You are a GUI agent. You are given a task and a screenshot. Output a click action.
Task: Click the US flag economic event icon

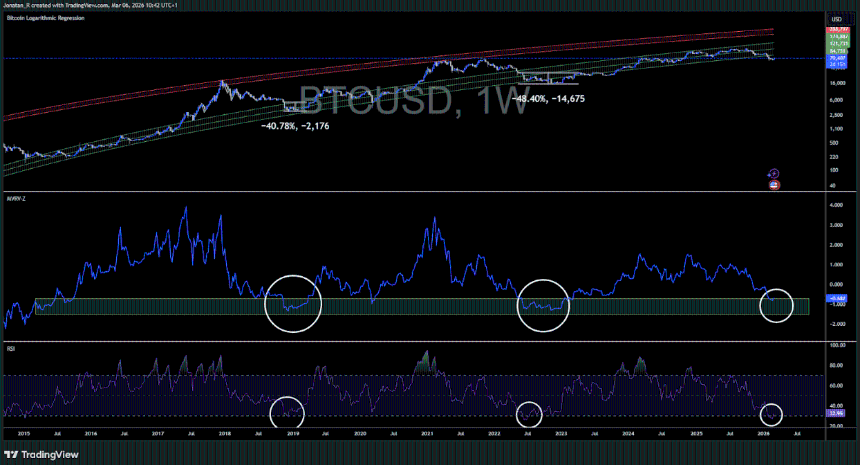772,183
